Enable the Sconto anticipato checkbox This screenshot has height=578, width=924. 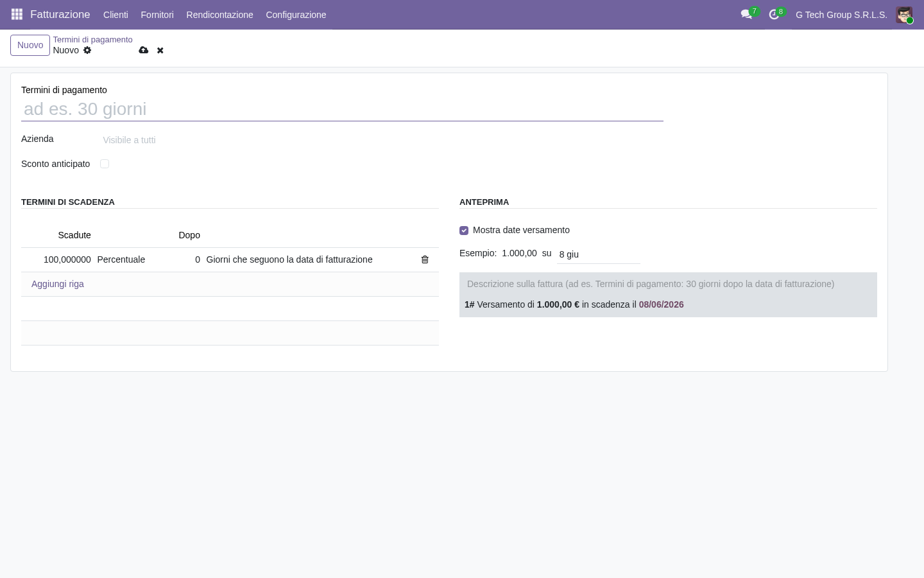105,164
